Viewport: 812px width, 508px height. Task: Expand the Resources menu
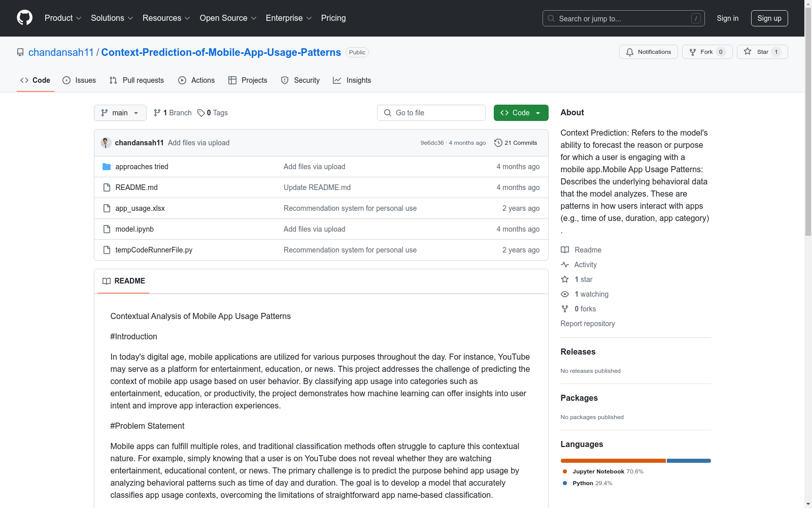coord(166,18)
